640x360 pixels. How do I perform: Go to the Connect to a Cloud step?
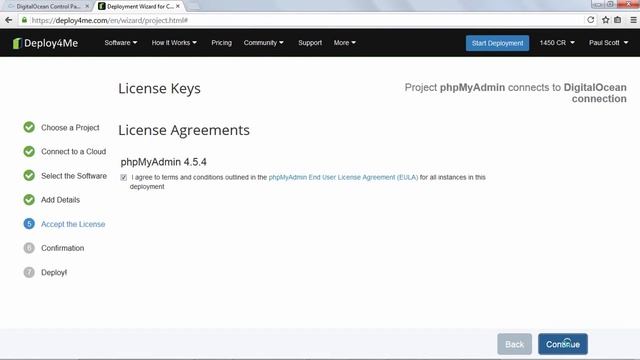[x=73, y=151]
